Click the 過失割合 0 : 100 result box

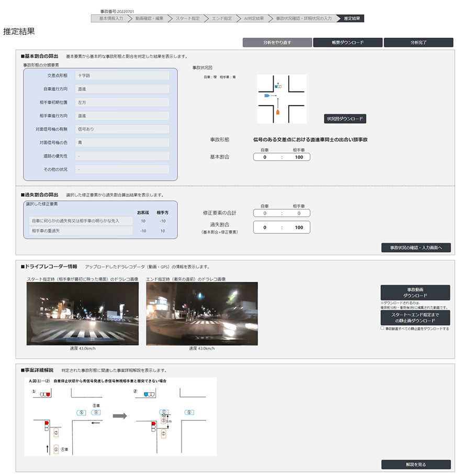point(282,227)
